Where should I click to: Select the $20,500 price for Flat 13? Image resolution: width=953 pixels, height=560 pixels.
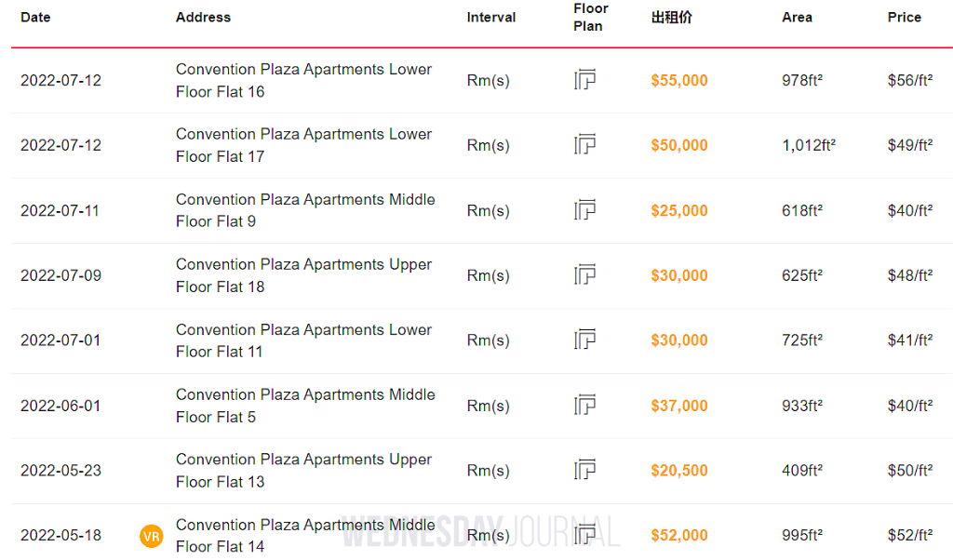tap(679, 471)
